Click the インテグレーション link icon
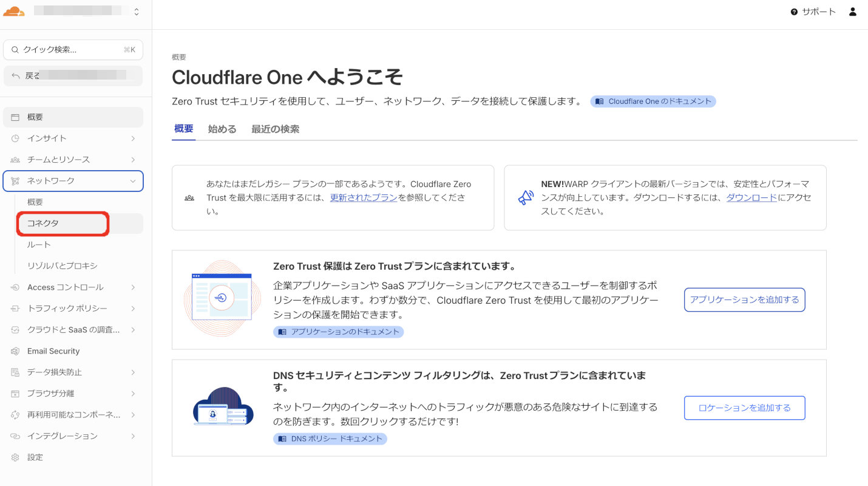The image size is (868, 486). click(15, 436)
